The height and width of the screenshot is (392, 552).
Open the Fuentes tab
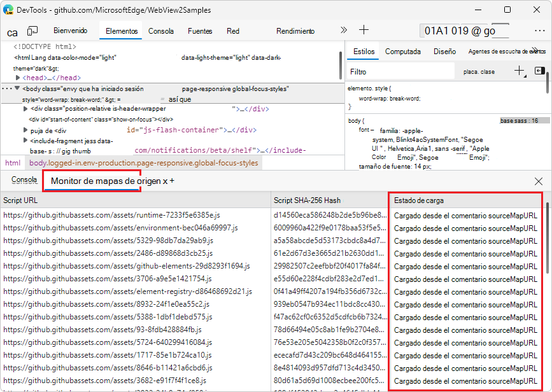pos(200,31)
